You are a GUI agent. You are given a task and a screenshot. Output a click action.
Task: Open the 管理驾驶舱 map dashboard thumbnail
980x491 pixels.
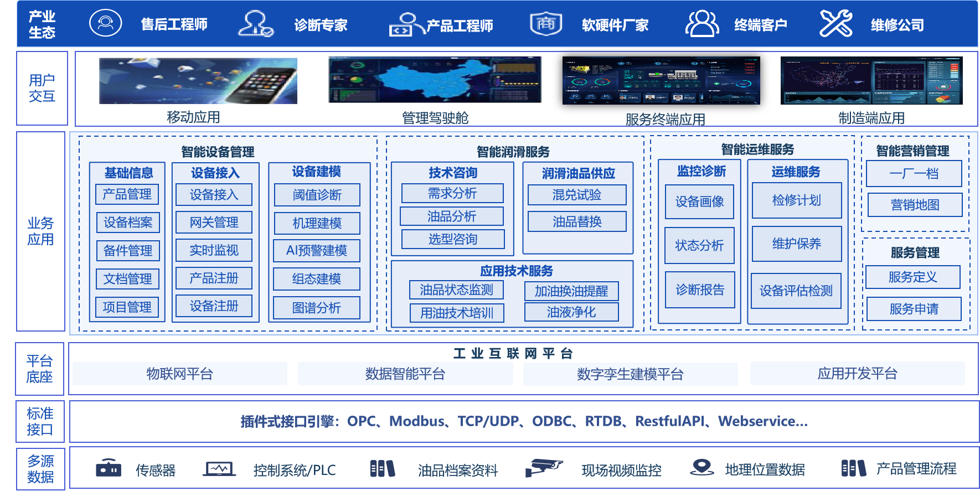pos(435,80)
